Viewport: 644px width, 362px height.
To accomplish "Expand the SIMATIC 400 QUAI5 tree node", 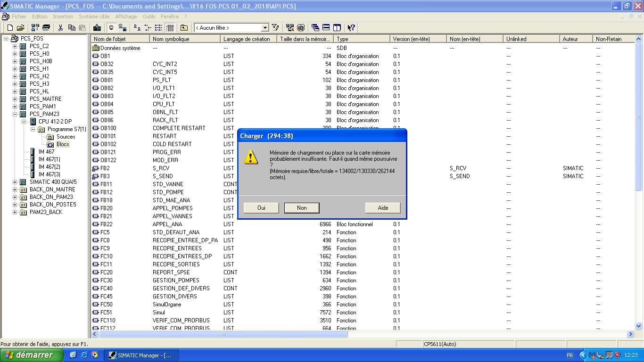I will [15, 182].
